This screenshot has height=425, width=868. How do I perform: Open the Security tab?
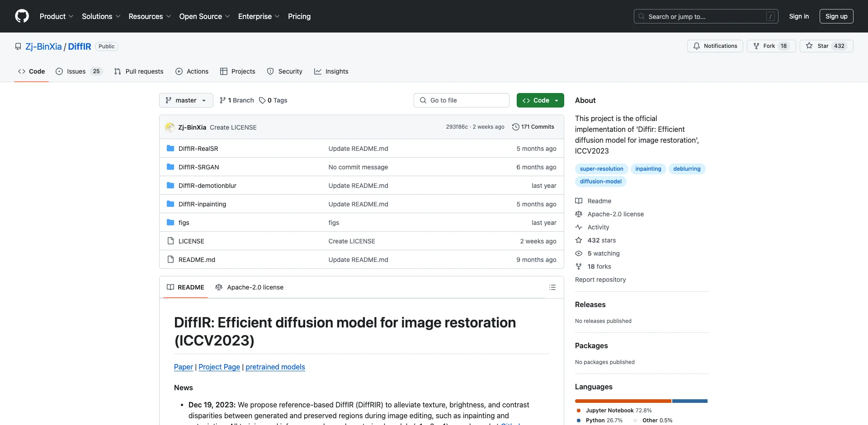click(285, 71)
